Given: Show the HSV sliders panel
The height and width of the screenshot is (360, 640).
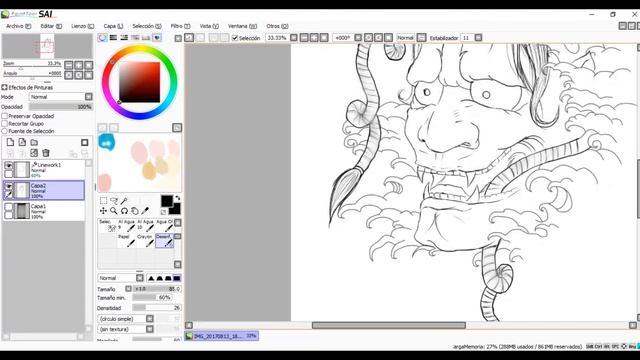Looking at the screenshot, I should point(124,38).
